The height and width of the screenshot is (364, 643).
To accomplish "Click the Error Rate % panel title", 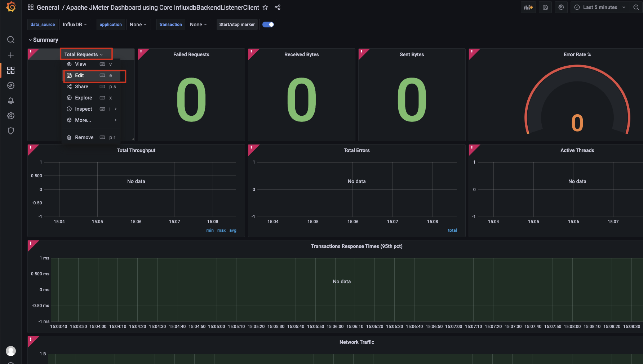I will (577, 54).
